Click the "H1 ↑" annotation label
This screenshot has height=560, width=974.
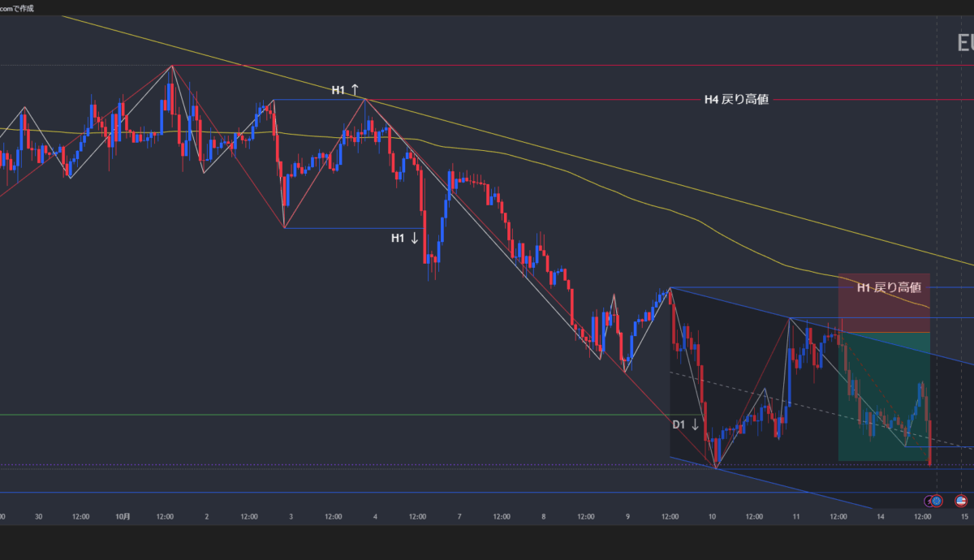(344, 89)
